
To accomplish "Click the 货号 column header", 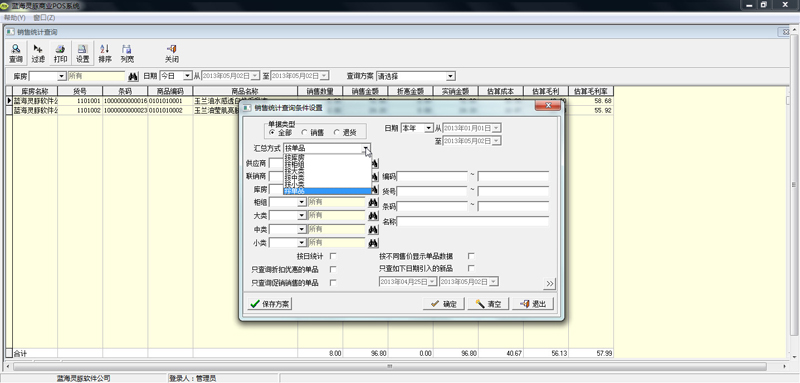I will pos(80,91).
